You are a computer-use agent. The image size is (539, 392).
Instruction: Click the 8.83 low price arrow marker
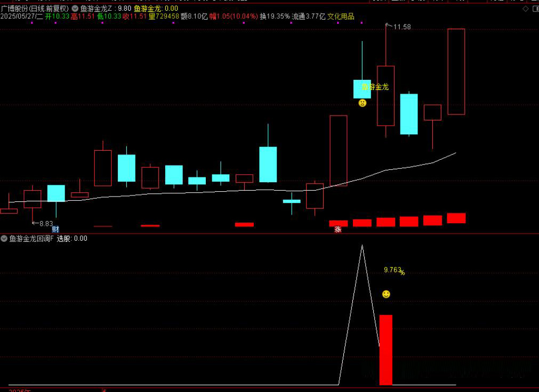pos(43,224)
